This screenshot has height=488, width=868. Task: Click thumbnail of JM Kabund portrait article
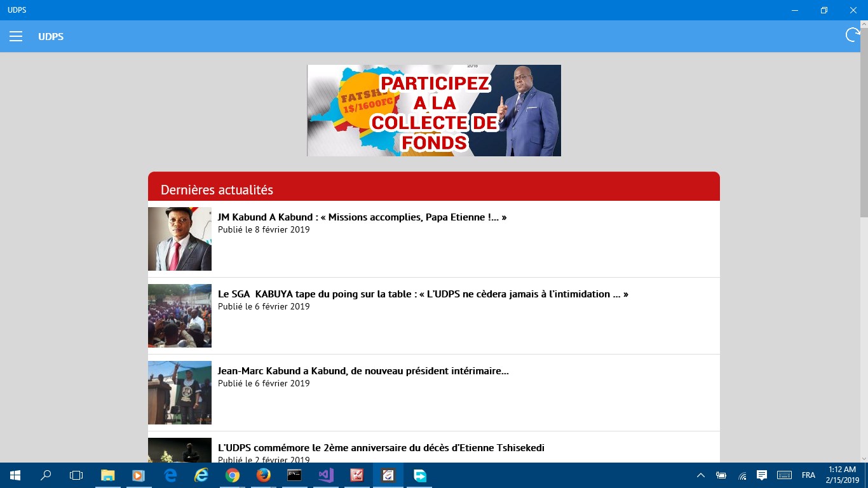click(180, 239)
